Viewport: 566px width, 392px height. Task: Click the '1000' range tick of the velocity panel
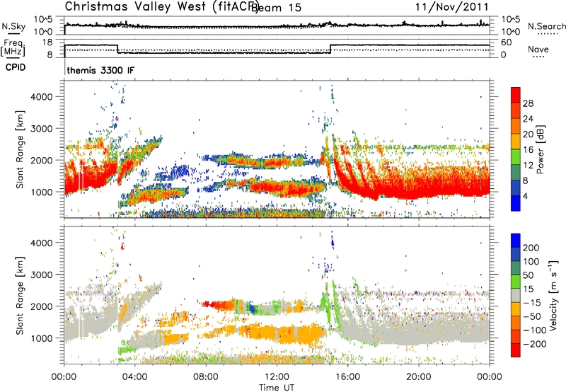pos(42,338)
